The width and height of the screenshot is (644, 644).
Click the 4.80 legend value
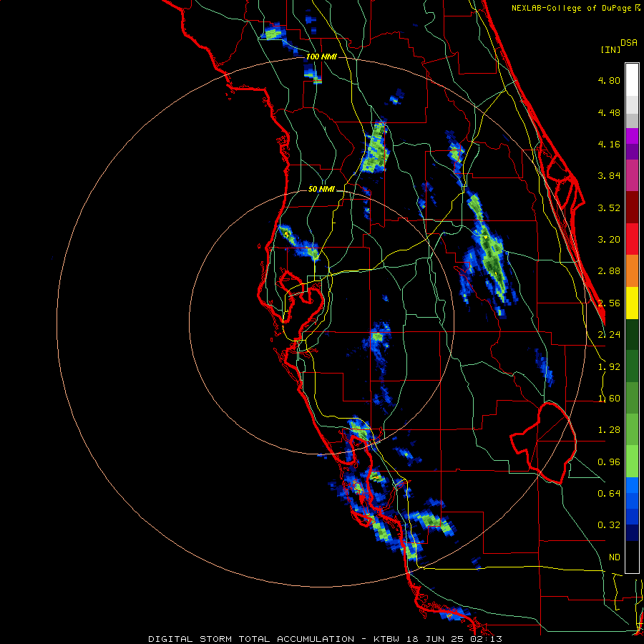pos(609,80)
